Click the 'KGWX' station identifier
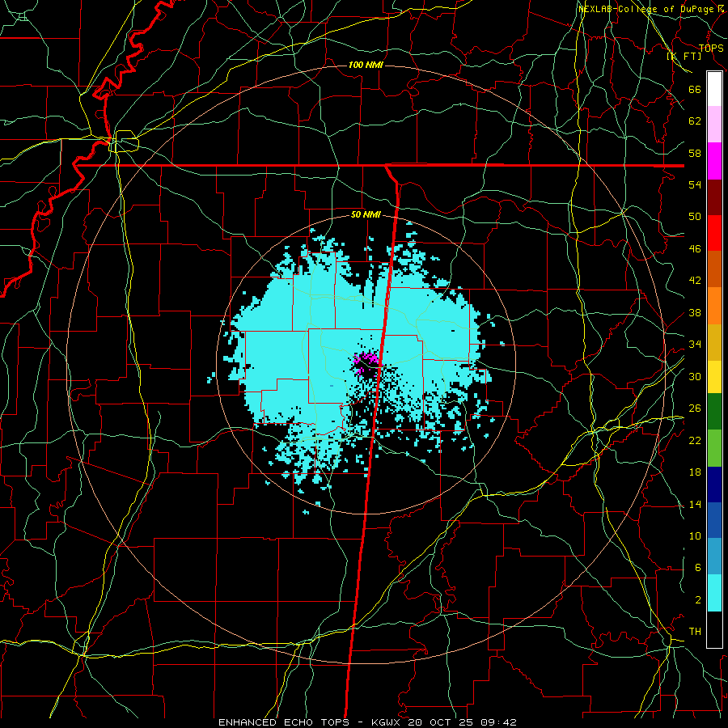728x728 pixels. pos(387,722)
